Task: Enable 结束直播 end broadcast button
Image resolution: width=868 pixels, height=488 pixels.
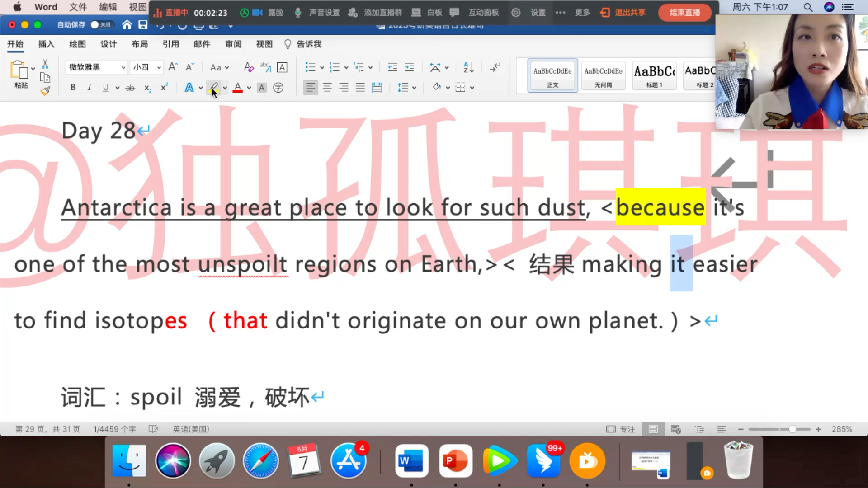Action: (x=685, y=13)
